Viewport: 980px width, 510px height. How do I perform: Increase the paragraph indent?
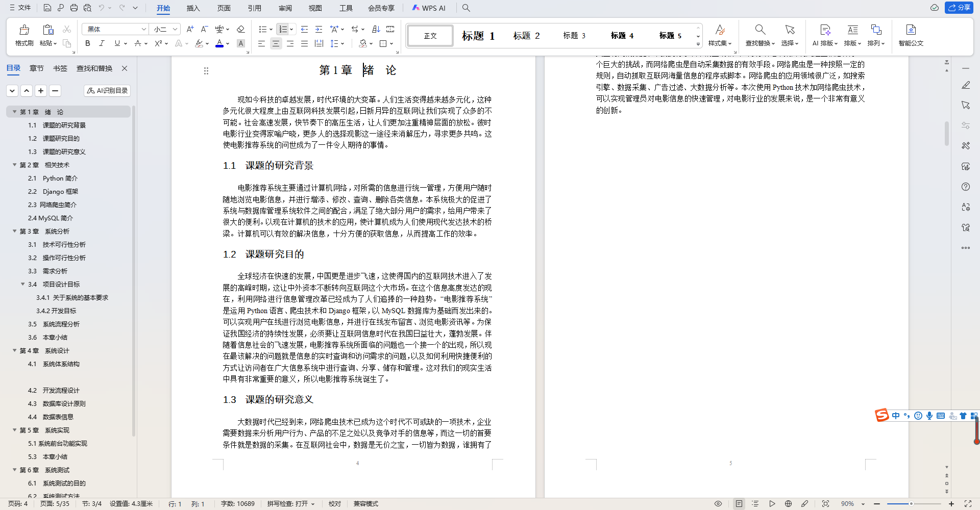[x=319, y=30]
